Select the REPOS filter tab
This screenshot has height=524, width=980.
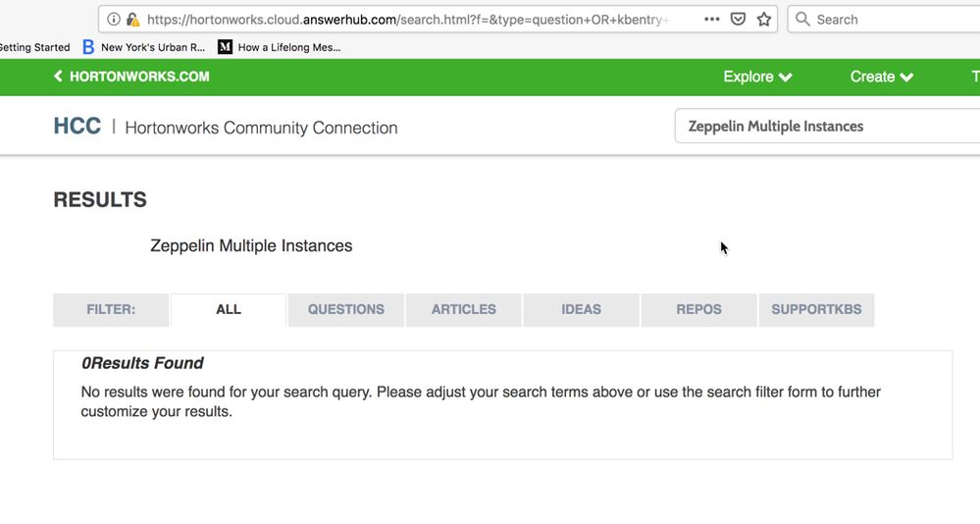tap(698, 309)
